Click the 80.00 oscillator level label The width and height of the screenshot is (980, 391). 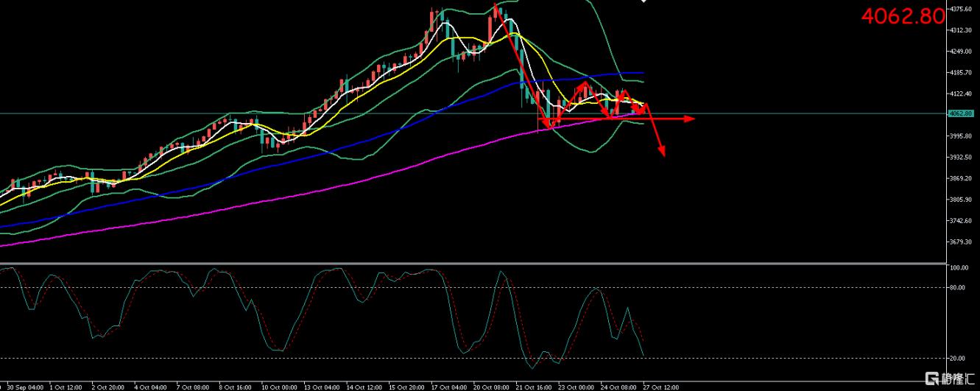tap(959, 288)
